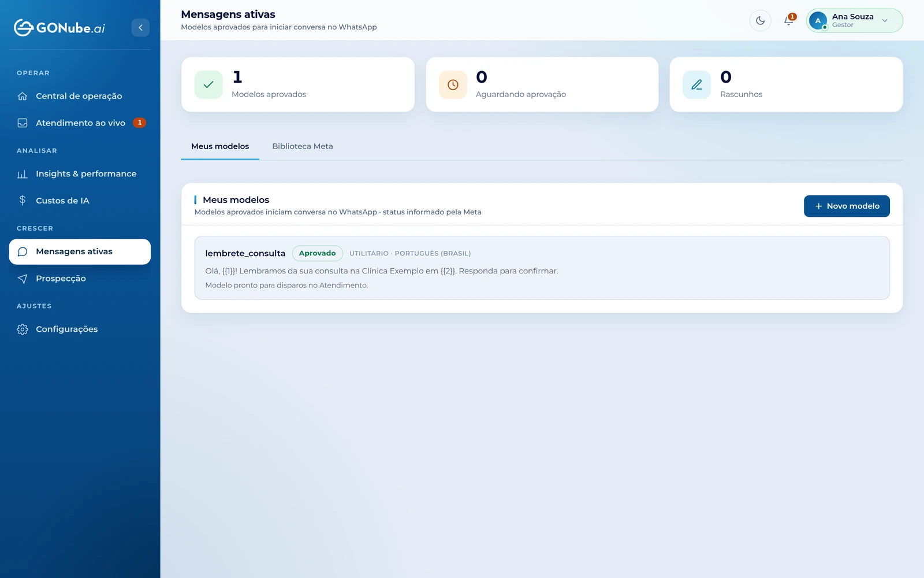Collapse the sidebar with the chevron button

coord(140,28)
